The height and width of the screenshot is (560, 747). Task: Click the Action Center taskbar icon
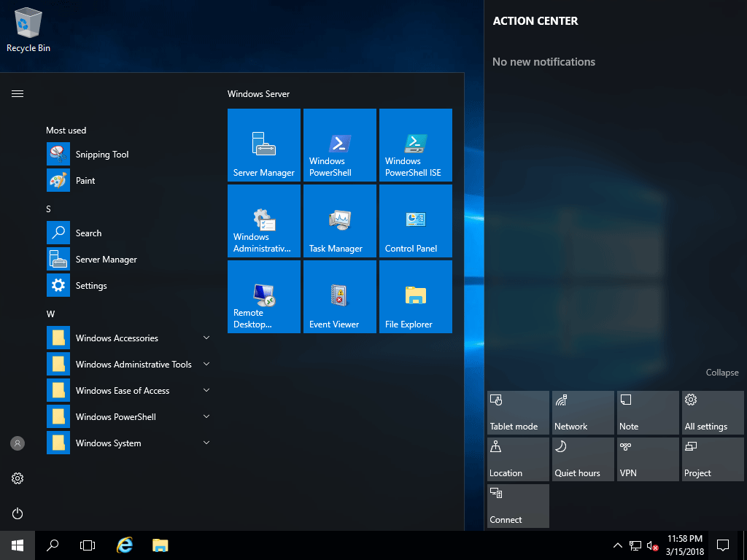click(723, 545)
